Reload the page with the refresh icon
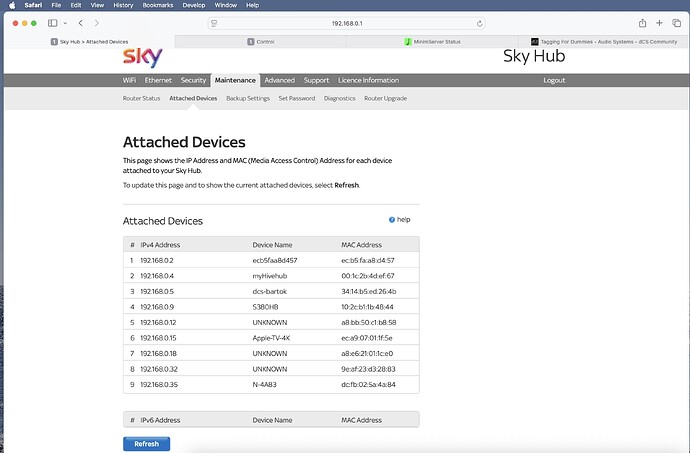Screen dimensions: 690x453 click(479, 23)
